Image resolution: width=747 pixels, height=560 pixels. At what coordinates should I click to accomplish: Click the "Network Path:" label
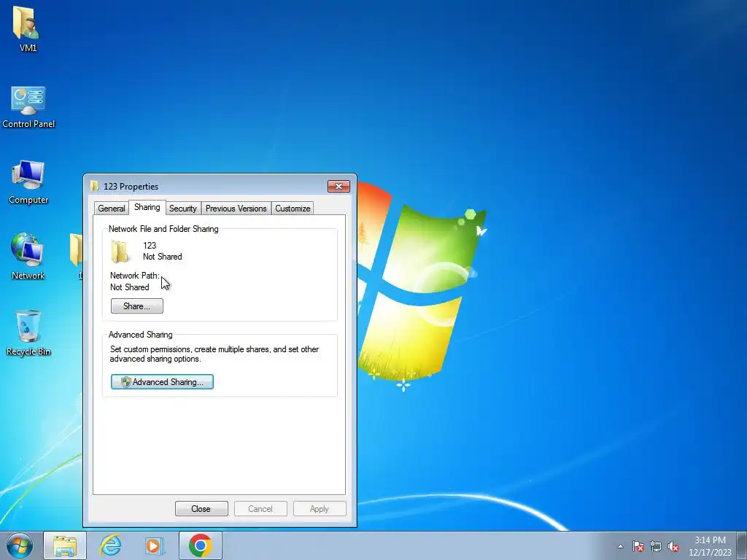[135, 276]
